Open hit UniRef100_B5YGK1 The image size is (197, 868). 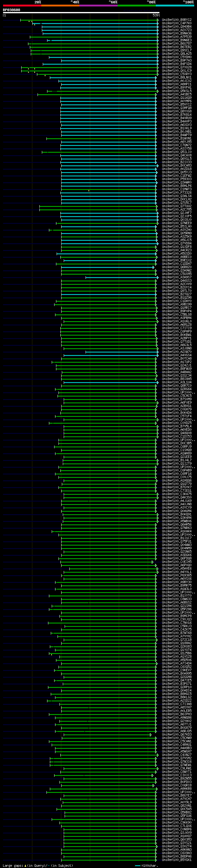point(177,860)
